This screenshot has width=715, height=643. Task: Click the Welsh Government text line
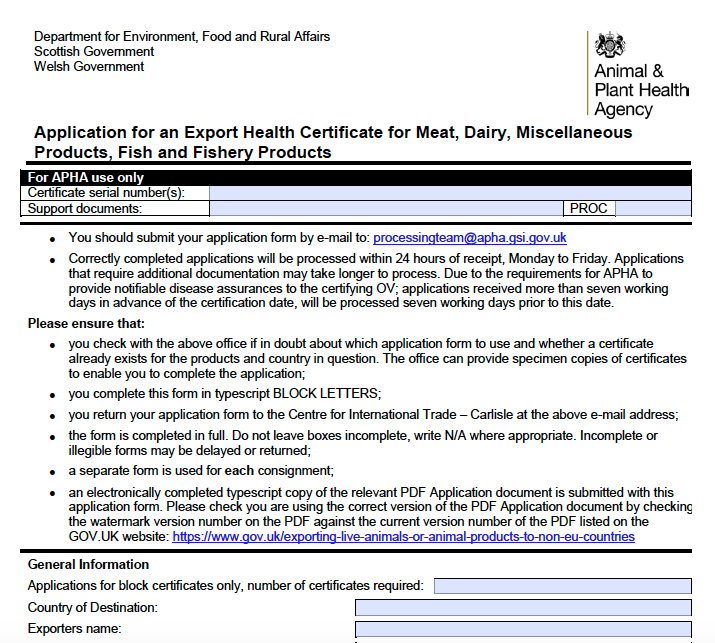tap(89, 67)
